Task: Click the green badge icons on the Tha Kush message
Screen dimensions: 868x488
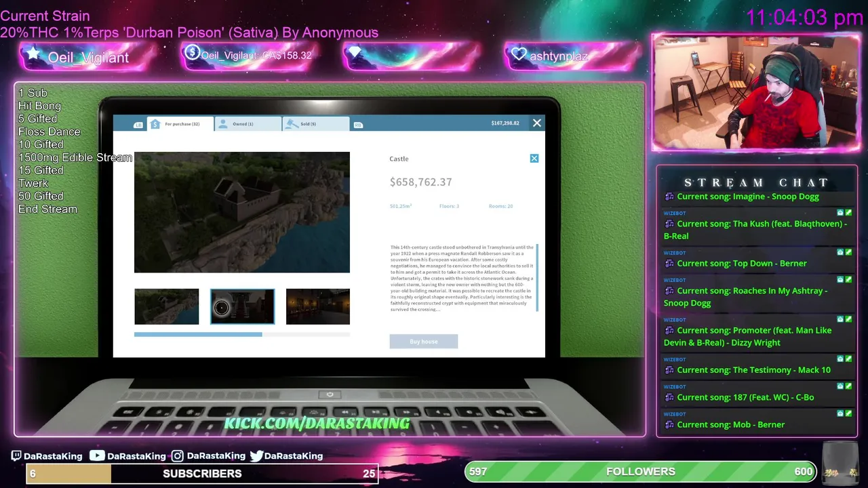Action: [x=844, y=213]
